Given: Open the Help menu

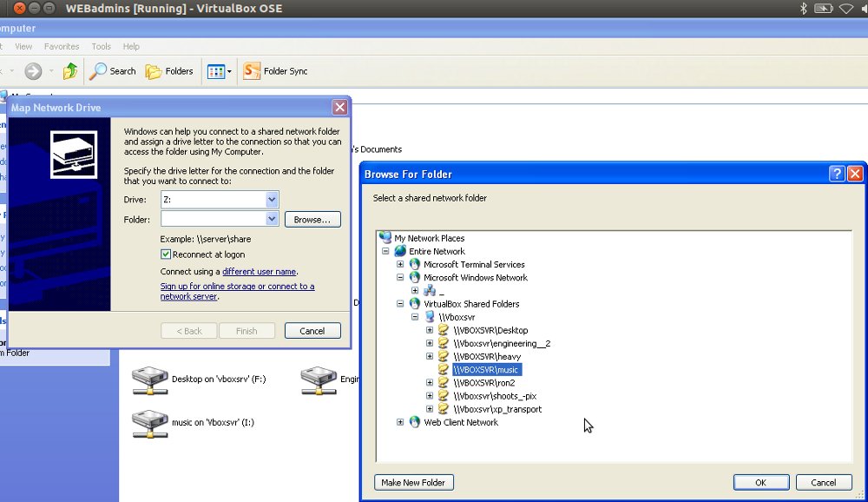Looking at the screenshot, I should [131, 47].
